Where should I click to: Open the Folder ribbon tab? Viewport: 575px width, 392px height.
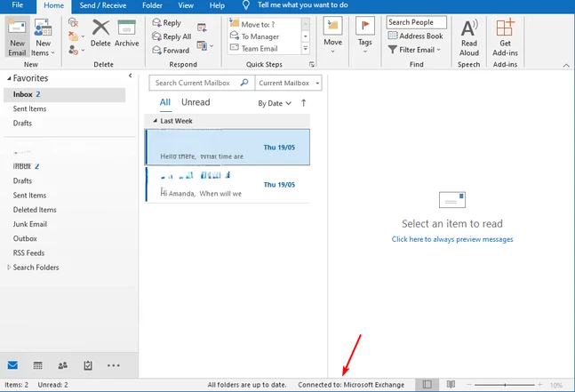tap(152, 5)
